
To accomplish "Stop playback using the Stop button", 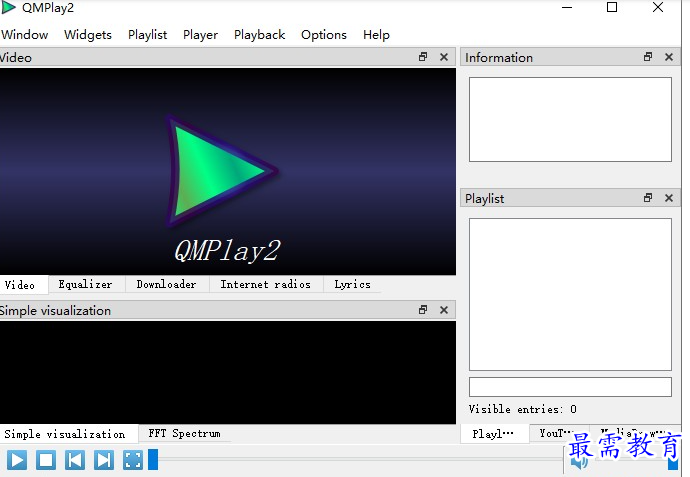I will point(46,460).
